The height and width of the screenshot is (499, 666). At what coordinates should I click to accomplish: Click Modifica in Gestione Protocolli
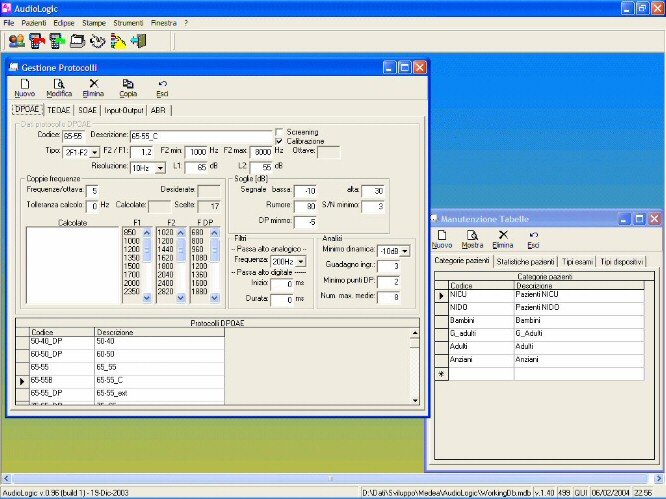click(59, 88)
